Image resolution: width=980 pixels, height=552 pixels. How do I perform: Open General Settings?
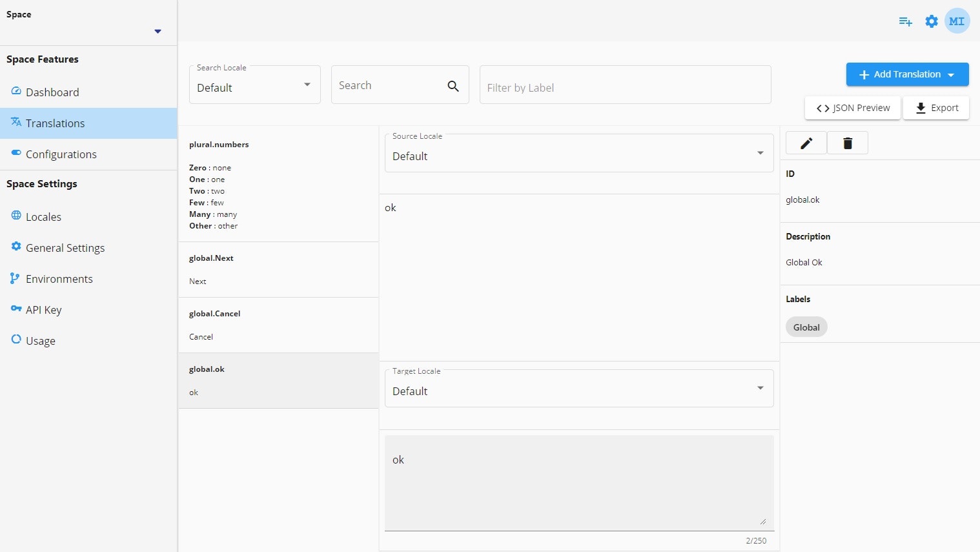[x=88, y=248]
